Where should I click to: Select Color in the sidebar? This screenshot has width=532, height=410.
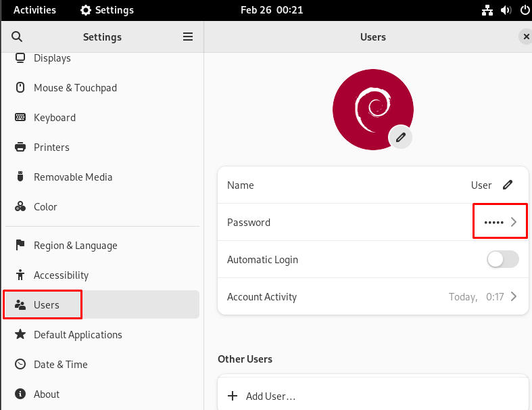tap(103, 206)
